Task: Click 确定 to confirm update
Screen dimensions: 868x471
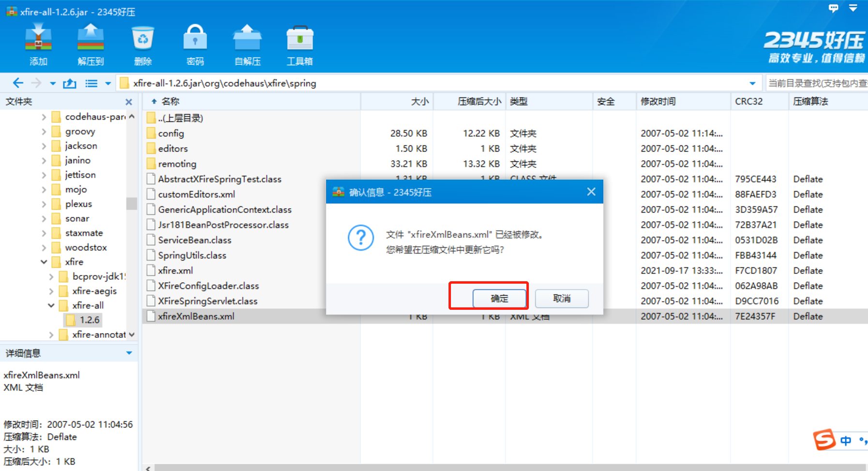Action: [x=499, y=299]
